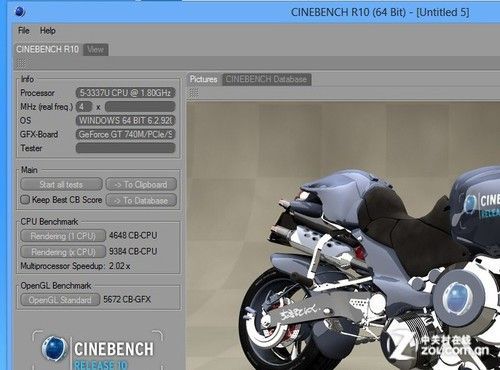
Task: Click the To Database button
Action: 141,200
